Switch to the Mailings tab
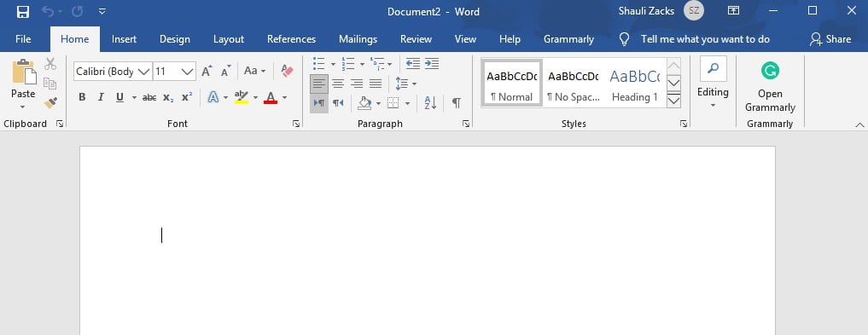Viewport: 868px width, 335px height. 358,39
